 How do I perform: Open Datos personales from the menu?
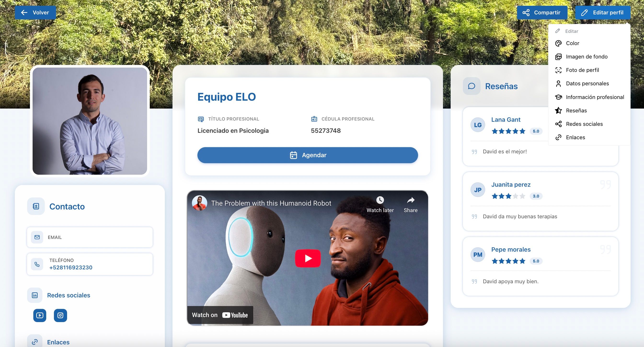[x=587, y=83]
